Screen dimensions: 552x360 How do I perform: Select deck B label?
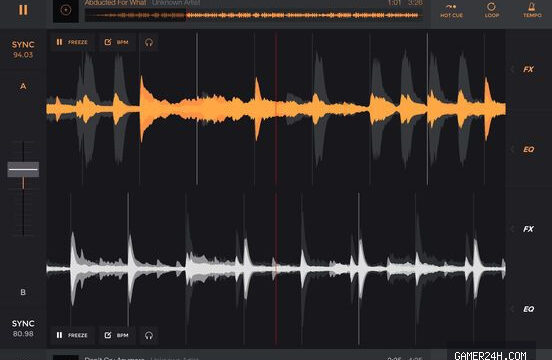pos(23,292)
